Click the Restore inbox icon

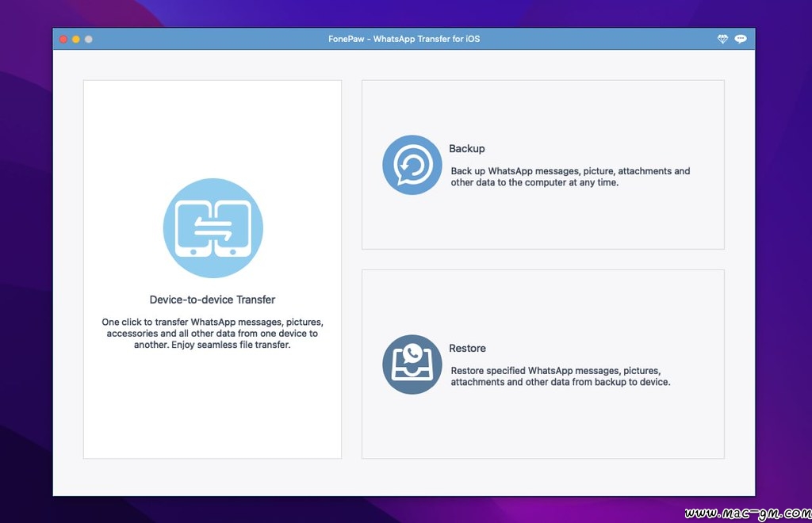point(412,365)
